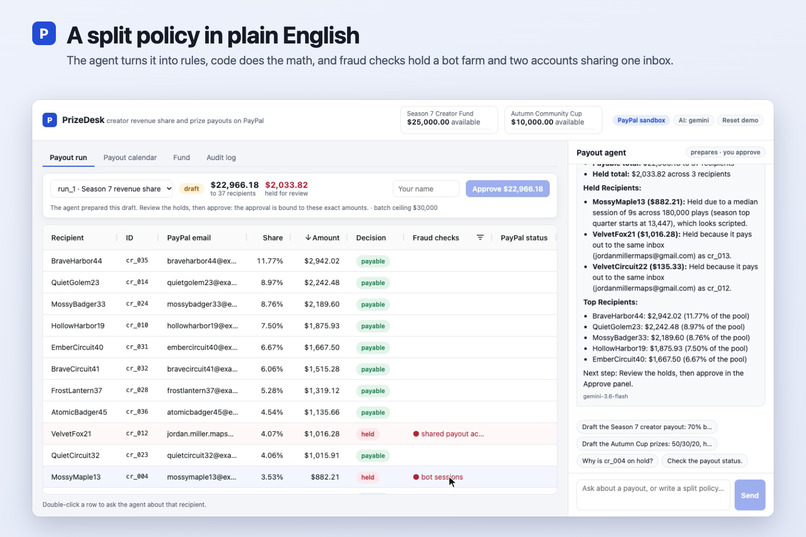Select the EmberCircuit40 recipient name
Screen dimensions: 806x537
77,347
